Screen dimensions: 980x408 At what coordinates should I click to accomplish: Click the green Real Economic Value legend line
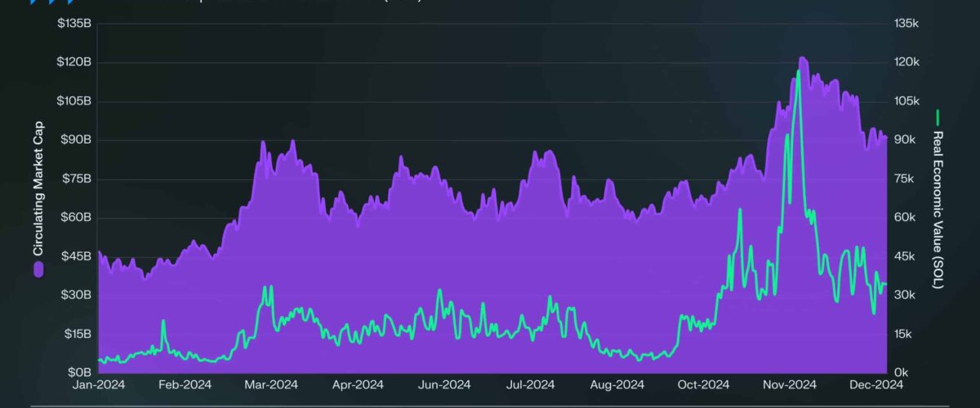(x=938, y=118)
